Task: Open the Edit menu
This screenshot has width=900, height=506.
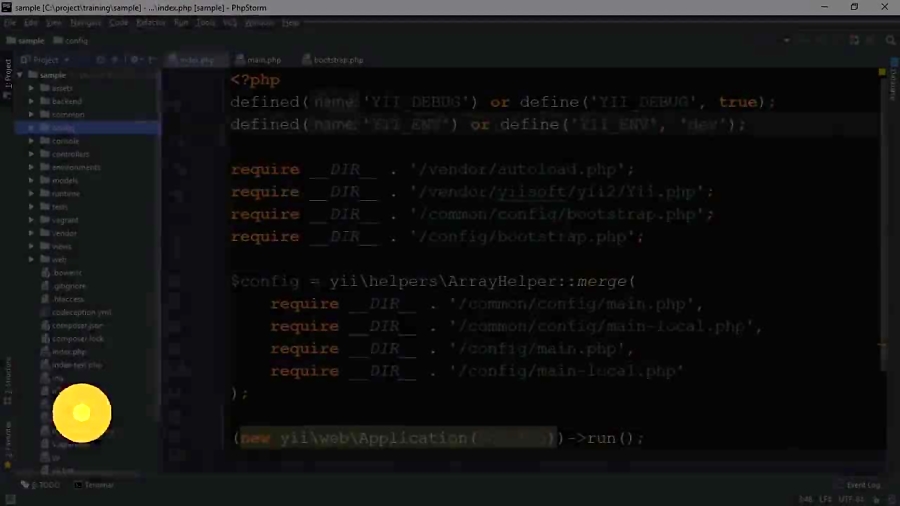Action: coord(30,23)
